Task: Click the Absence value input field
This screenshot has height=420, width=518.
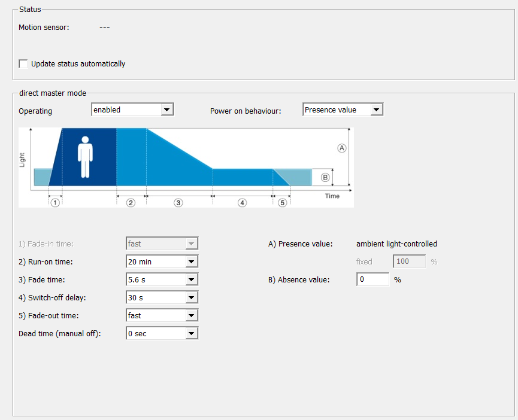Action: coord(372,279)
